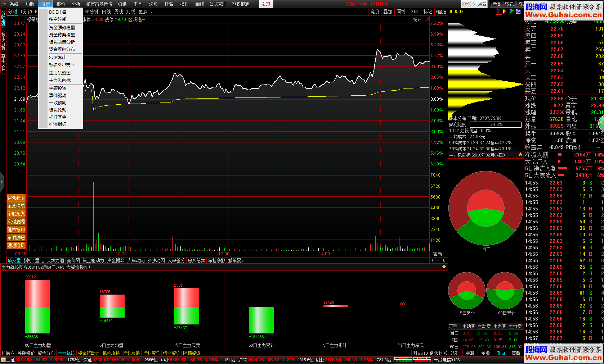Click the market breadth indicator bars in status bar
The image size is (604, 364).
(412, 360)
